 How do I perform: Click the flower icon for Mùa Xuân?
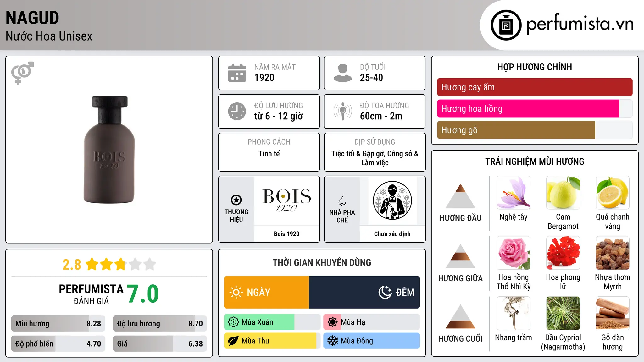[233, 322]
